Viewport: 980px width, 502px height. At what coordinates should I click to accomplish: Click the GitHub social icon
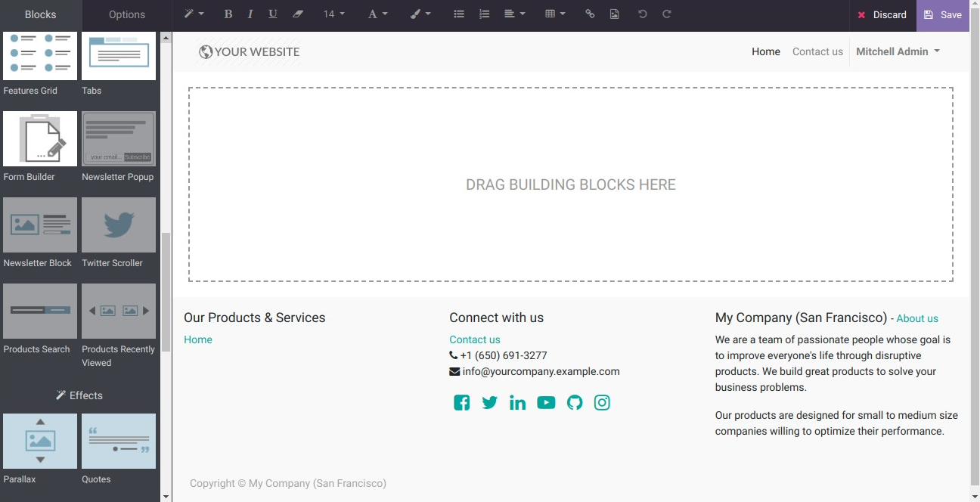pos(575,403)
